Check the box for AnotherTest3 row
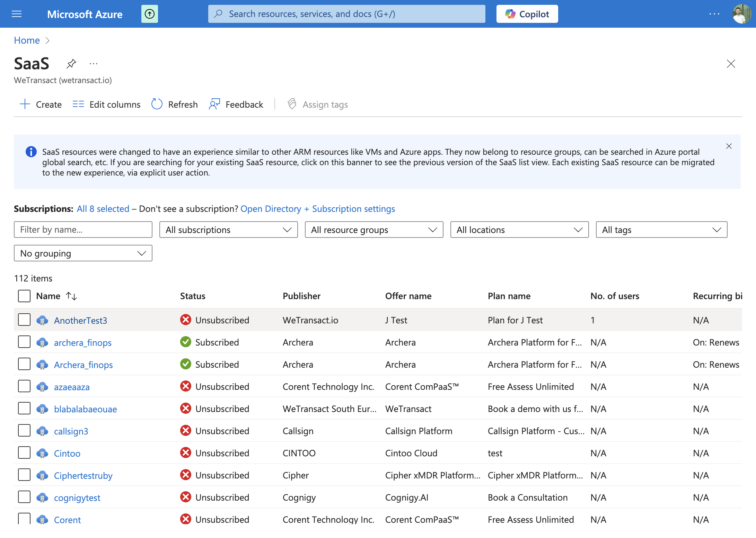Image resolution: width=756 pixels, height=538 pixels. pos(24,320)
